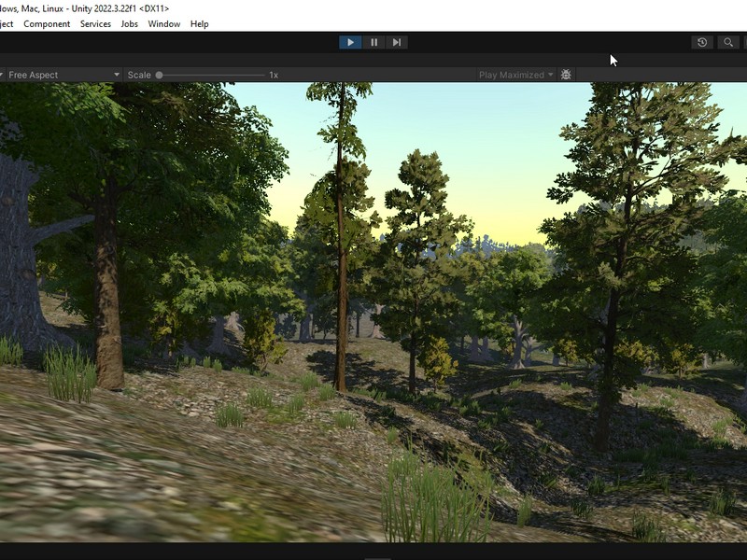
Task: Open the Play Maximized dropdown
Action: (515, 75)
